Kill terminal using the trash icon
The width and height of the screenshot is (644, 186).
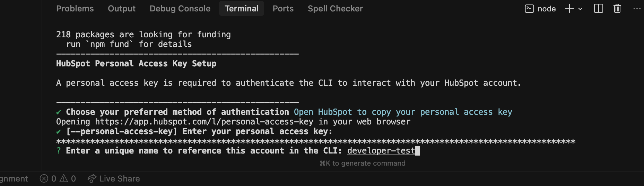[x=617, y=9]
